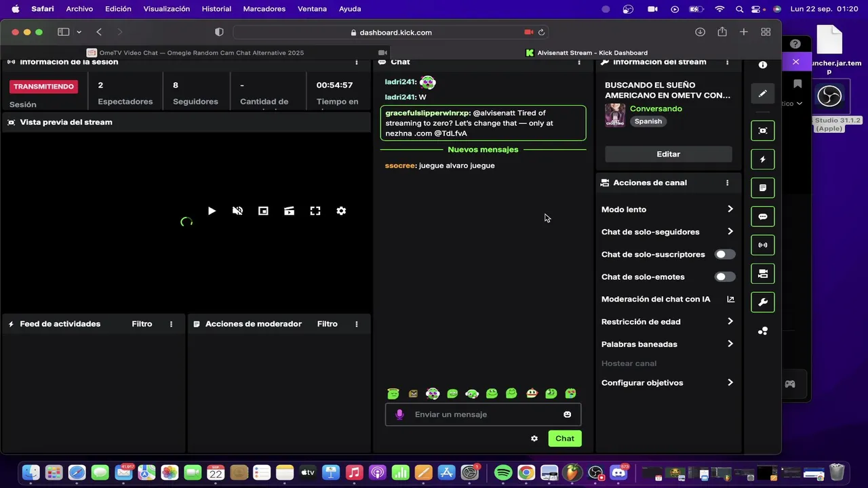Open Spotify from the Dock

click(x=503, y=472)
